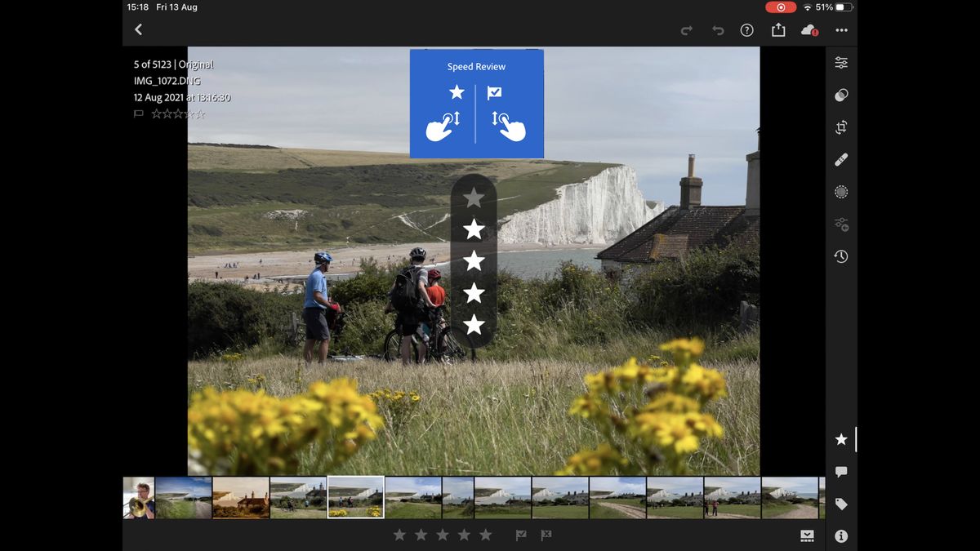Open the three-dot more options menu

pos(842,29)
